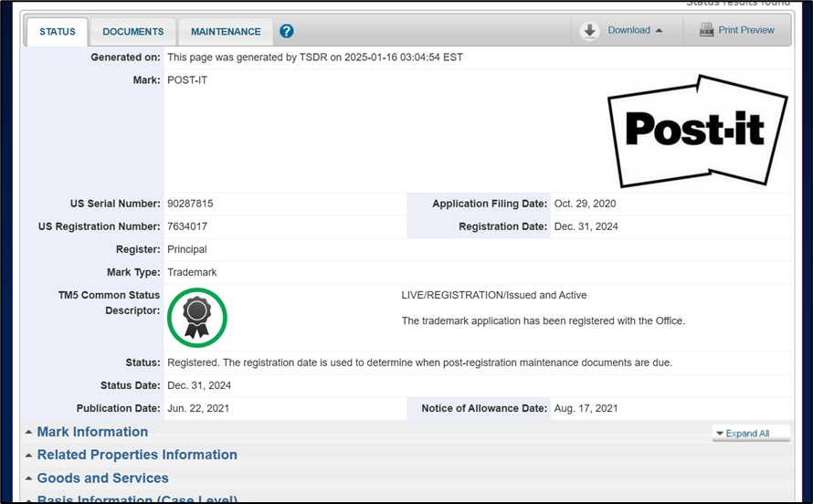Click the green ribbon status badge icon

[197, 318]
